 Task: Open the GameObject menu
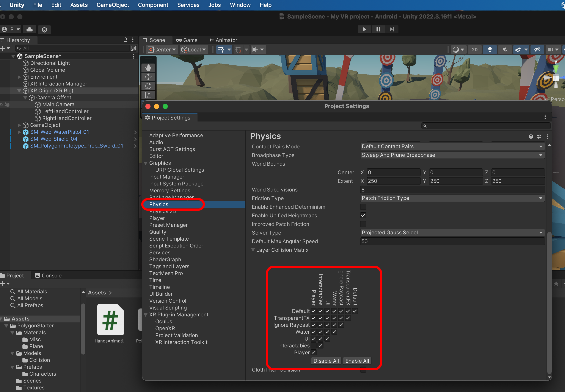click(x=113, y=5)
